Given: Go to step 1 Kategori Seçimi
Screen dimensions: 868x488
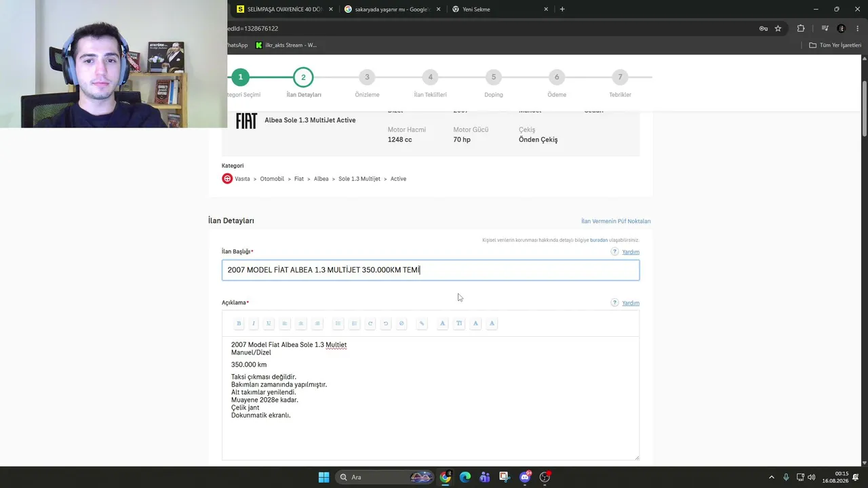Looking at the screenshot, I should tap(240, 77).
